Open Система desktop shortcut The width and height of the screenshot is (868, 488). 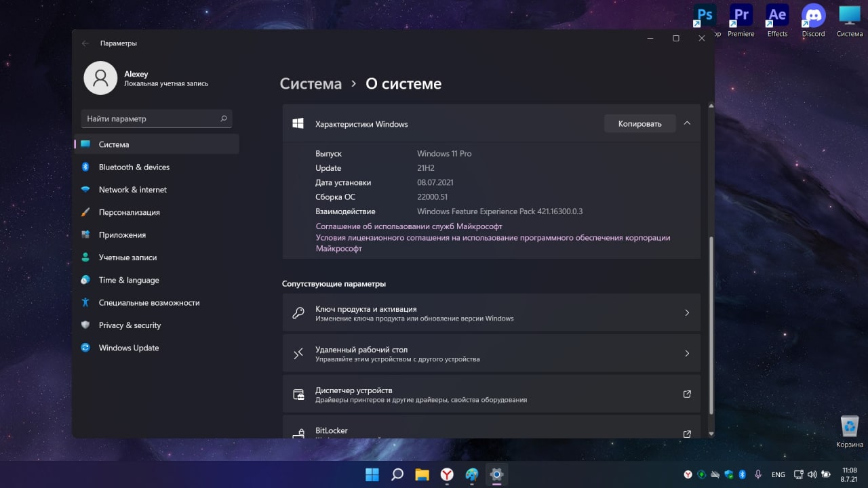pos(849,20)
